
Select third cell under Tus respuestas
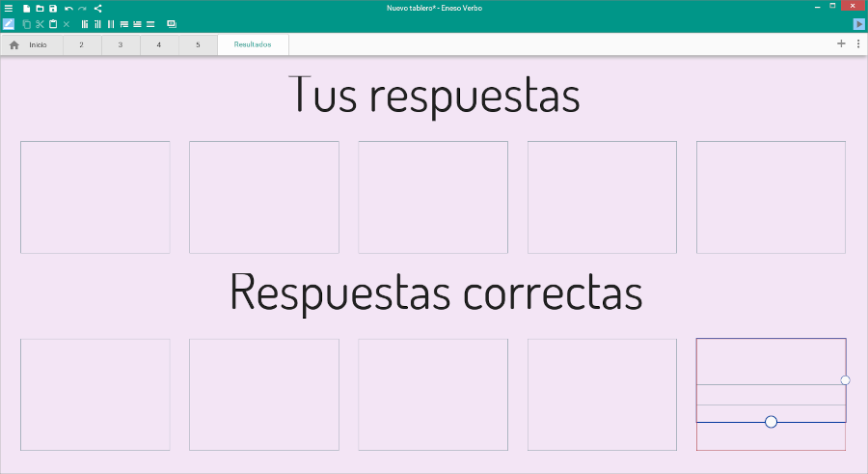433,197
